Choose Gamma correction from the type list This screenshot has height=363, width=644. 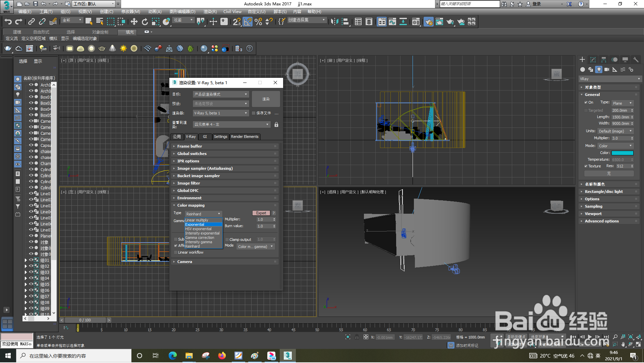(204, 238)
